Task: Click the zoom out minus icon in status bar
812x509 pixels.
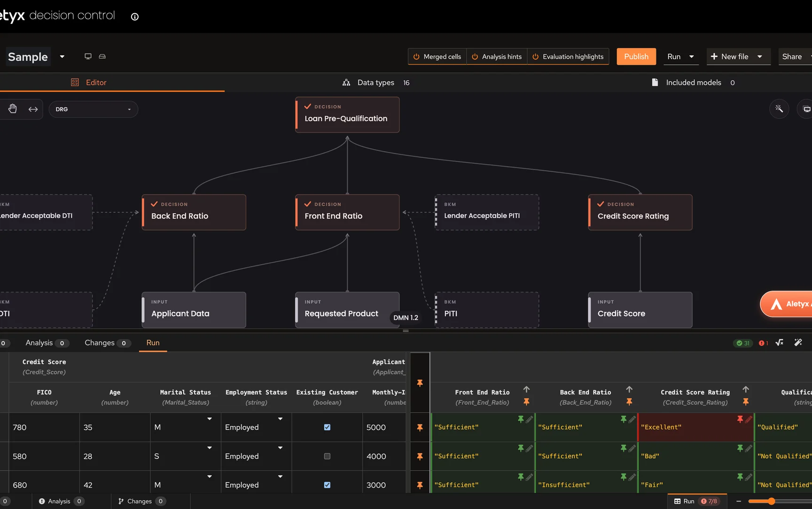Action: click(739, 501)
